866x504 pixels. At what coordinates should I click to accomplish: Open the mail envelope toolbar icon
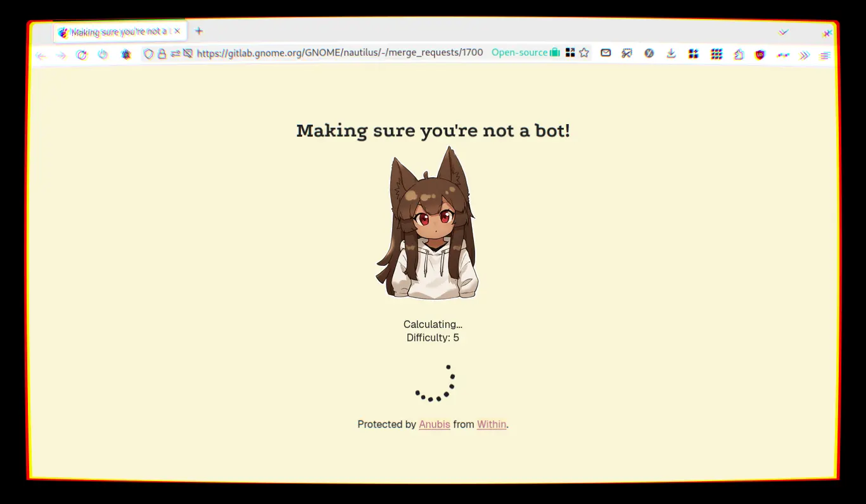pos(606,53)
